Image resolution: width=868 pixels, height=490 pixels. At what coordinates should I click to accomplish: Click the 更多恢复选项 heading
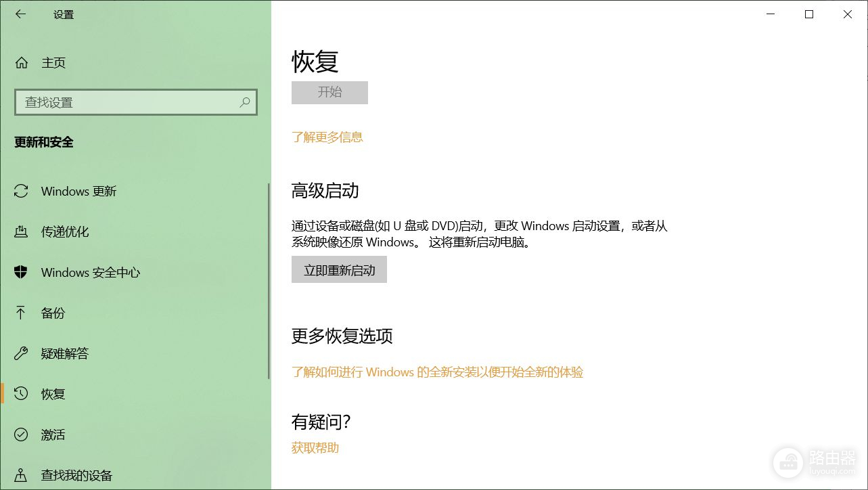[x=342, y=336]
